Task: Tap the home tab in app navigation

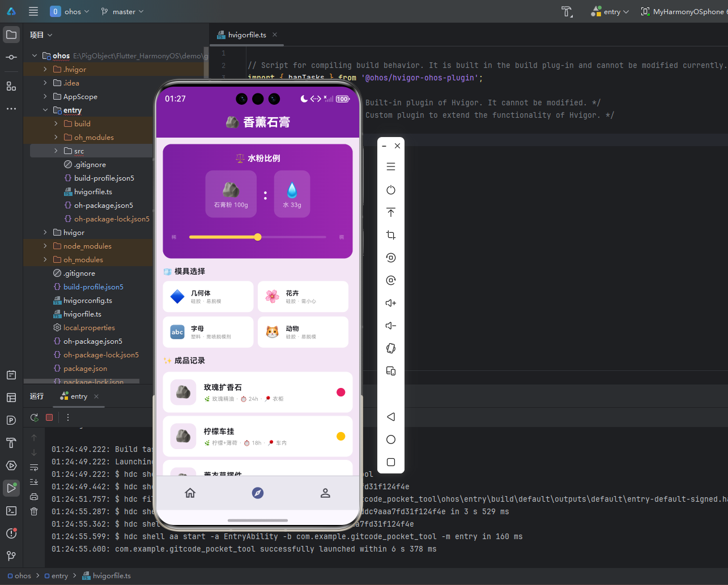Action: coord(190,493)
